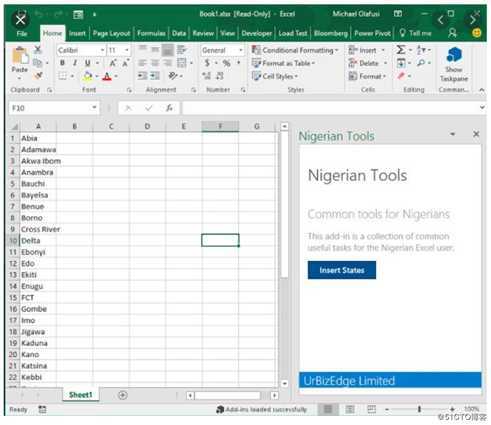Switch to Page Layout view in status bar
The image size is (491, 425).
pyautogui.click(x=350, y=409)
